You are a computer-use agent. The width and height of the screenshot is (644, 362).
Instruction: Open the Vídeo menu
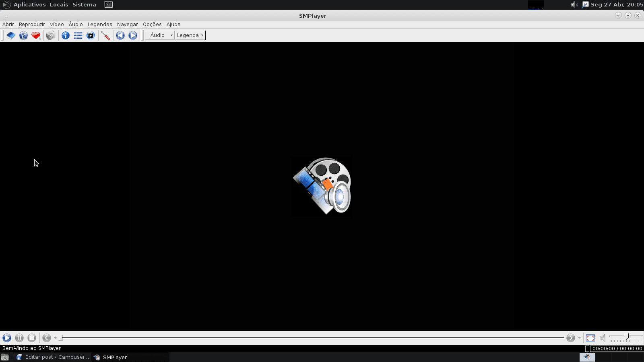[x=57, y=25]
